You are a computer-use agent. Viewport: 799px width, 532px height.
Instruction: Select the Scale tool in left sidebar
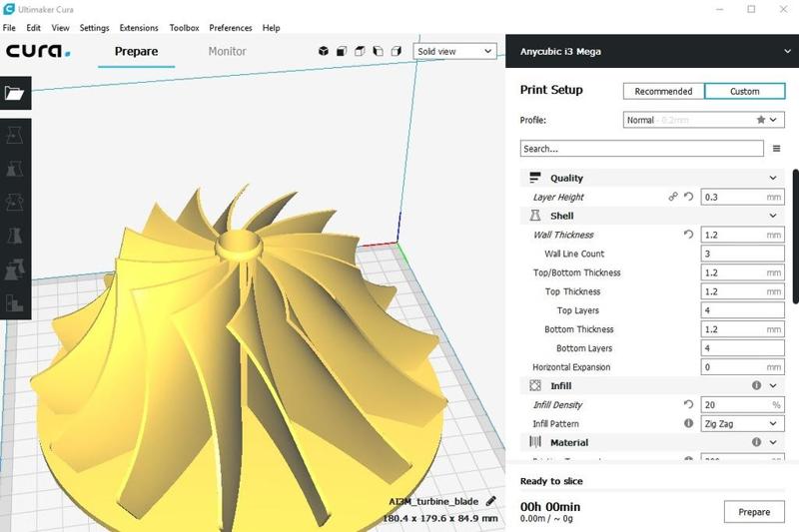[15, 169]
